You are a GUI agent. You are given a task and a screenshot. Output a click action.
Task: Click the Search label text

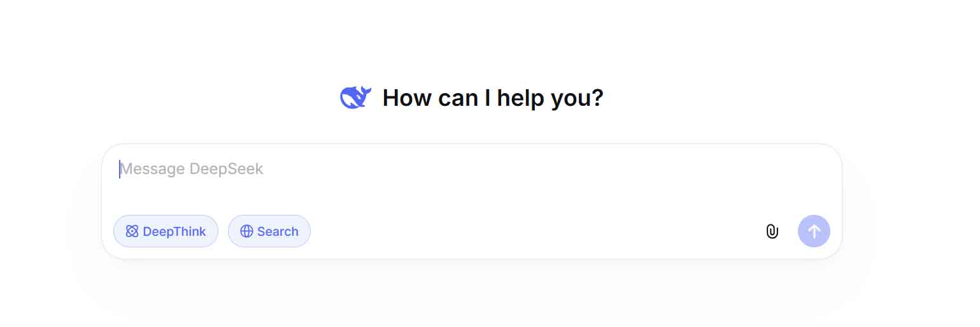pyautogui.click(x=278, y=231)
